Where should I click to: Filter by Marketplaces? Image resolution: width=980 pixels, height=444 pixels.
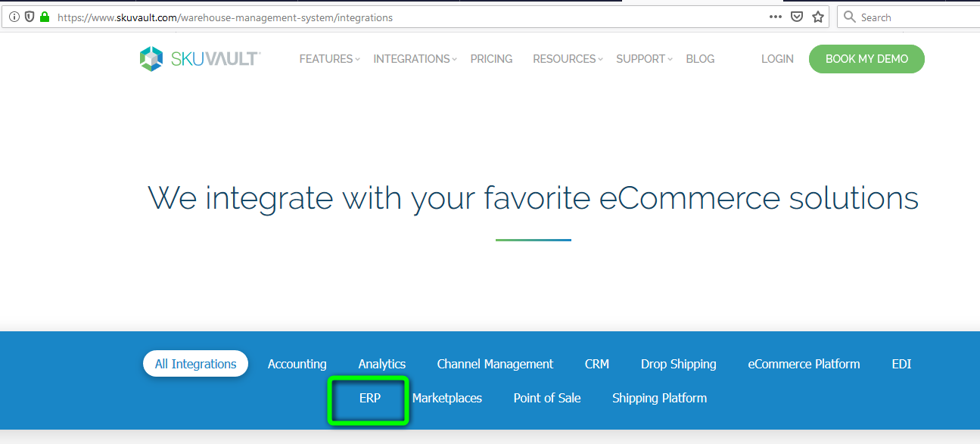[x=447, y=398]
